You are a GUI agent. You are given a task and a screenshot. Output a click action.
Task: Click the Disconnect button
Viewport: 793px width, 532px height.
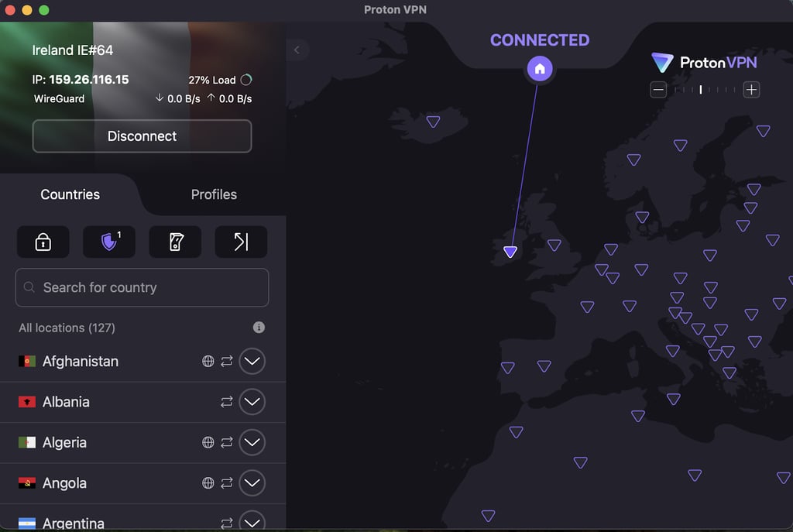tap(142, 136)
